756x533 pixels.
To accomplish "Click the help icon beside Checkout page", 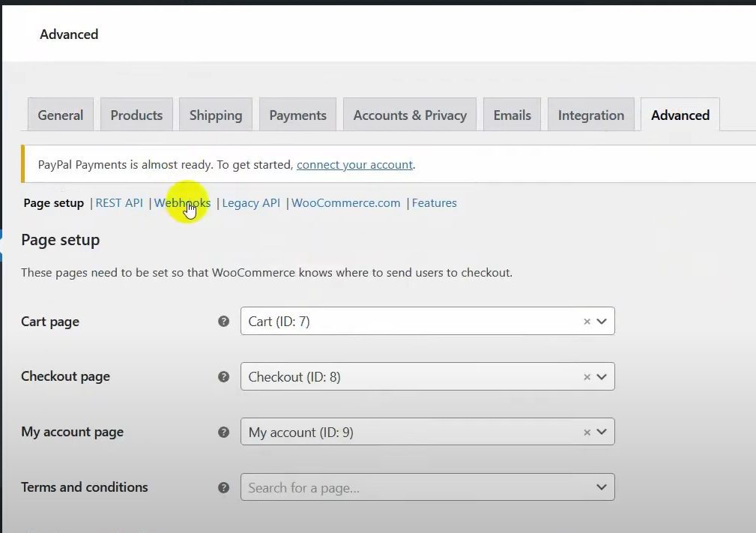I will click(223, 377).
